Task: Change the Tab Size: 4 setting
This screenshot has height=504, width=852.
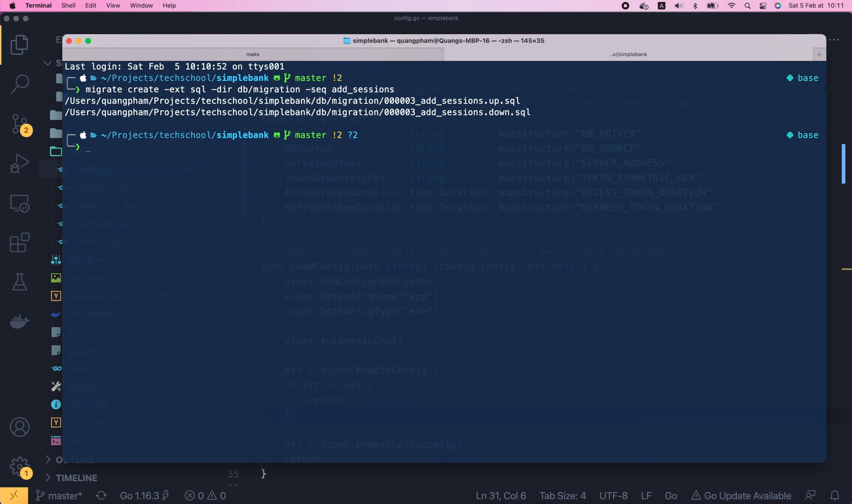Action: pyautogui.click(x=563, y=496)
